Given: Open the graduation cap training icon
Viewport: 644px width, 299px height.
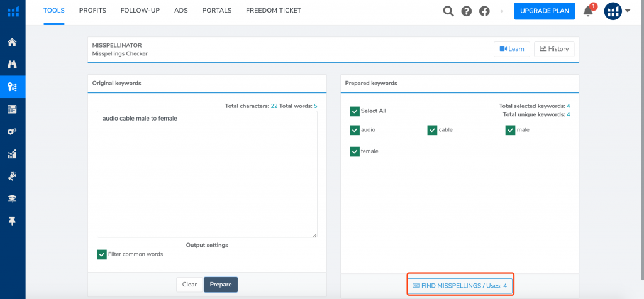Looking at the screenshot, I should tap(13, 199).
